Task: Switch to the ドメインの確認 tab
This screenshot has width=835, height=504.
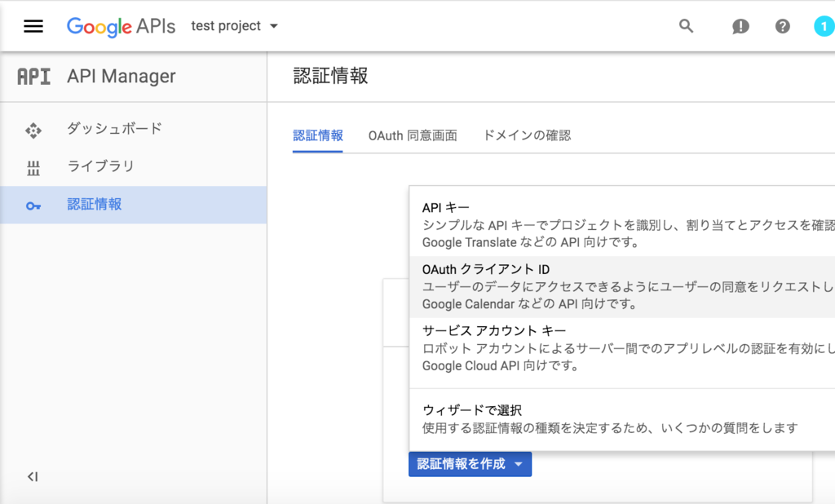Action: pyautogui.click(x=527, y=135)
